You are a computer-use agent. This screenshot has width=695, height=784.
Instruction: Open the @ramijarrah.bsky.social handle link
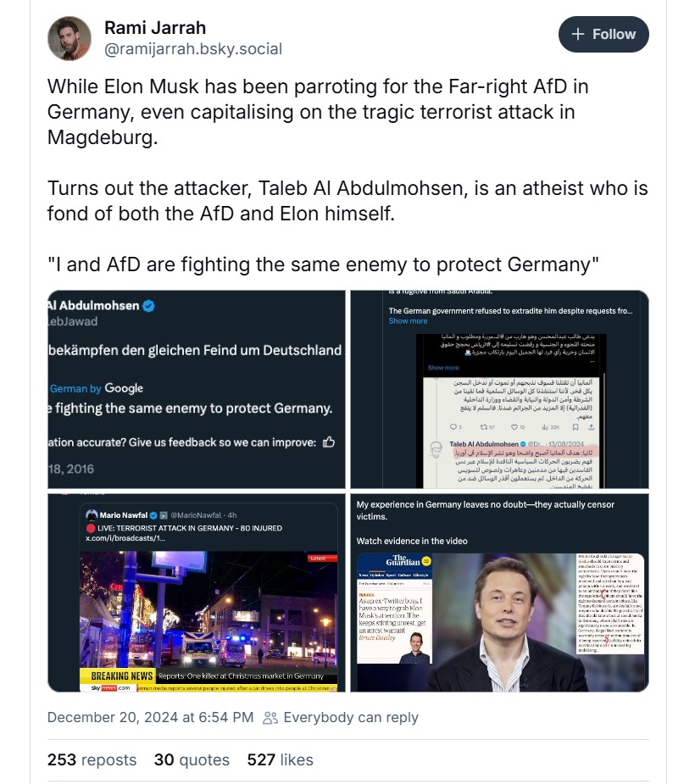click(x=192, y=49)
